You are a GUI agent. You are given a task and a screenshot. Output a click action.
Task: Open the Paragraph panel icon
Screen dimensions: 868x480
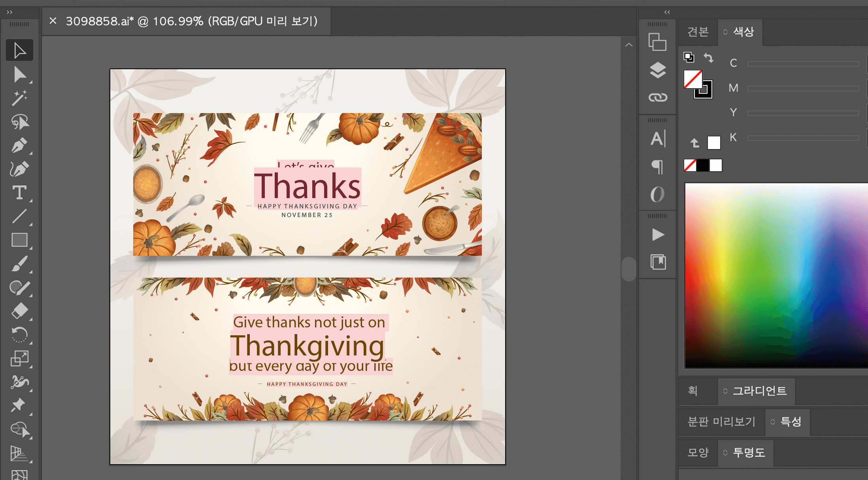tap(658, 166)
